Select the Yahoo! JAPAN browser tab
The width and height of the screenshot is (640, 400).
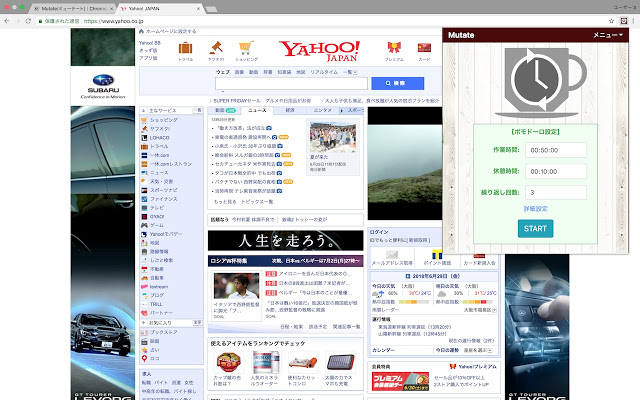[160, 8]
